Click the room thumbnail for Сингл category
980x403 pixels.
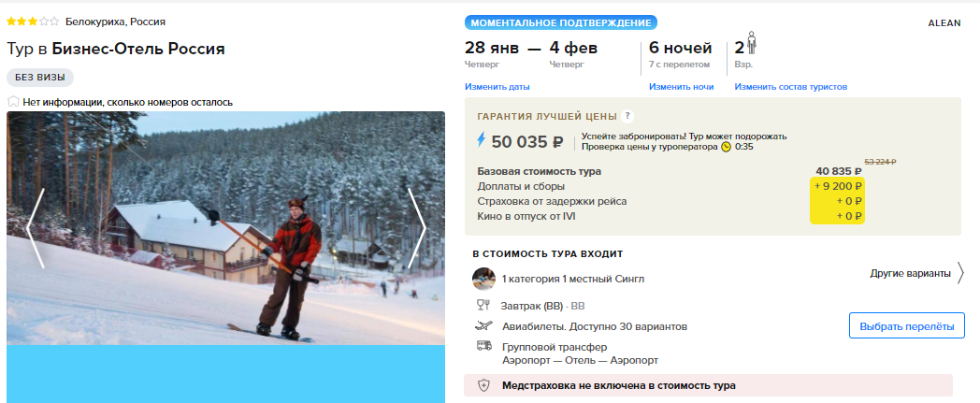483,279
